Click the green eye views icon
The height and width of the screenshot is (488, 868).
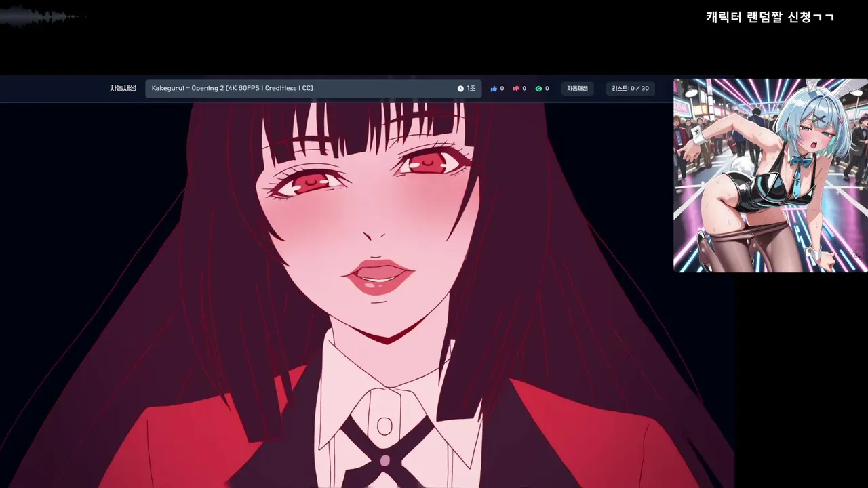point(538,89)
